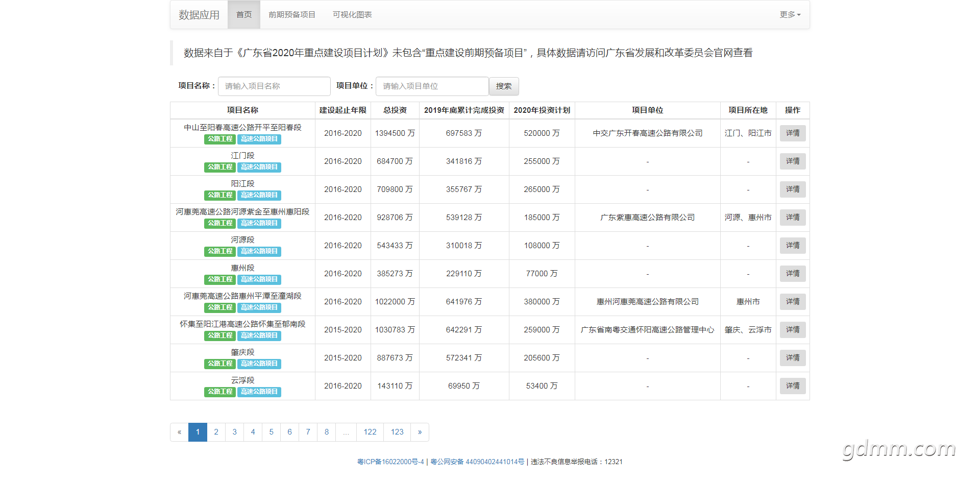
Task: Go to next page with » button
Action: (420, 432)
